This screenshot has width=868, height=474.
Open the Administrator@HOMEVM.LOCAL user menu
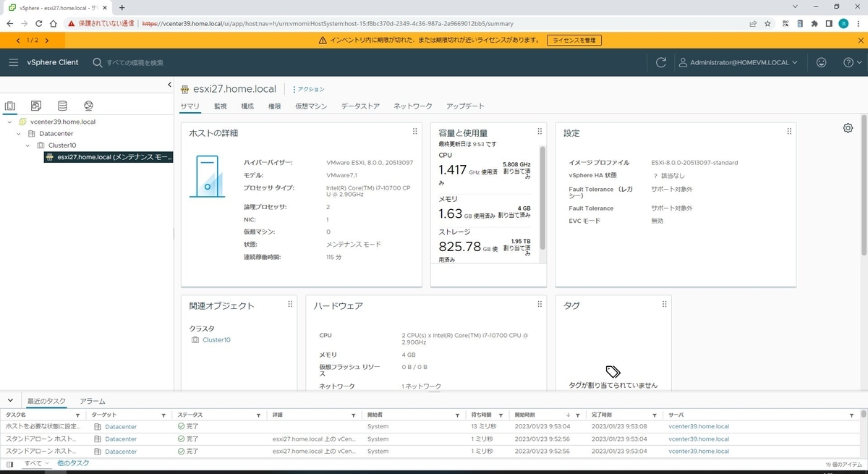point(739,63)
